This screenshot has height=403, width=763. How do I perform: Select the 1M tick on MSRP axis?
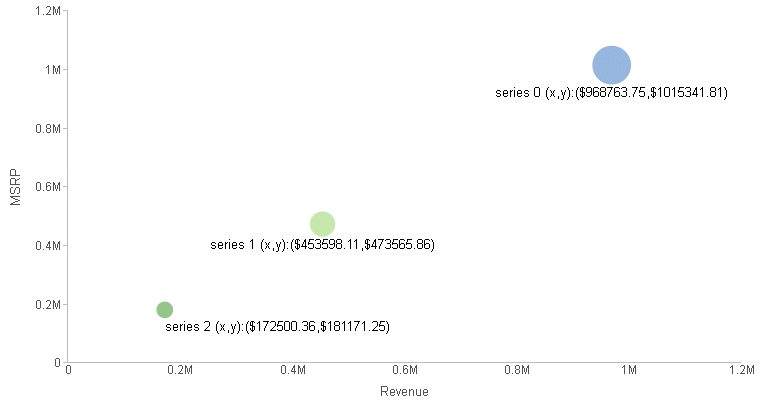pyautogui.click(x=53, y=70)
